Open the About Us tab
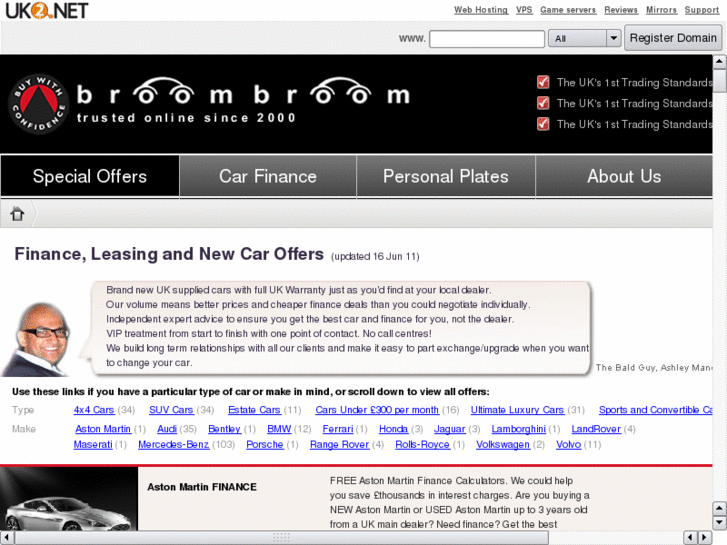 click(624, 176)
